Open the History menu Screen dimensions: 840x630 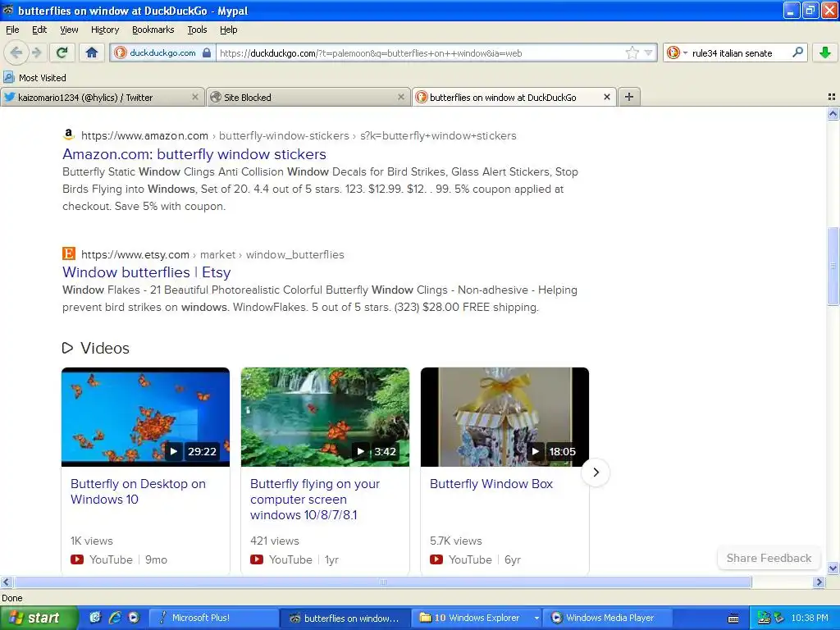pos(105,30)
